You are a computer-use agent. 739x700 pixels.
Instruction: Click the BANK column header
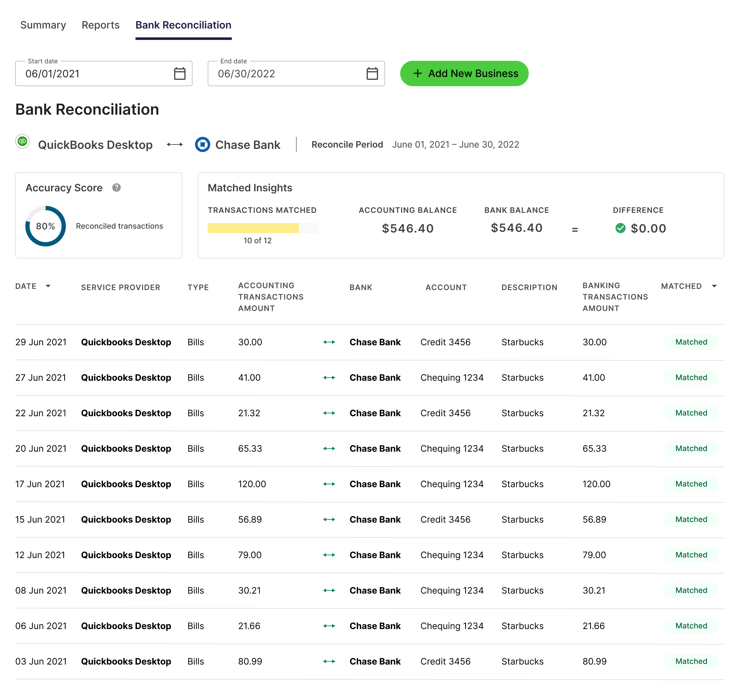361,287
